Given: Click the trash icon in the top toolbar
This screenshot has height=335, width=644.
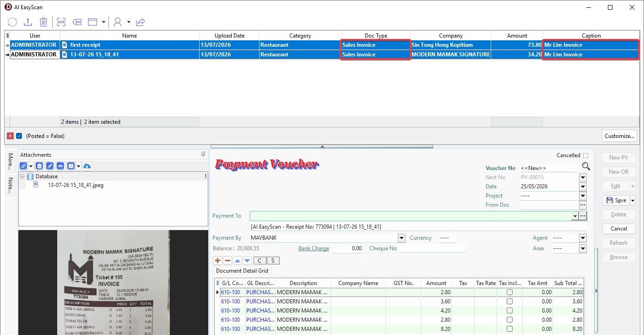Looking at the screenshot, I should click(x=43, y=22).
